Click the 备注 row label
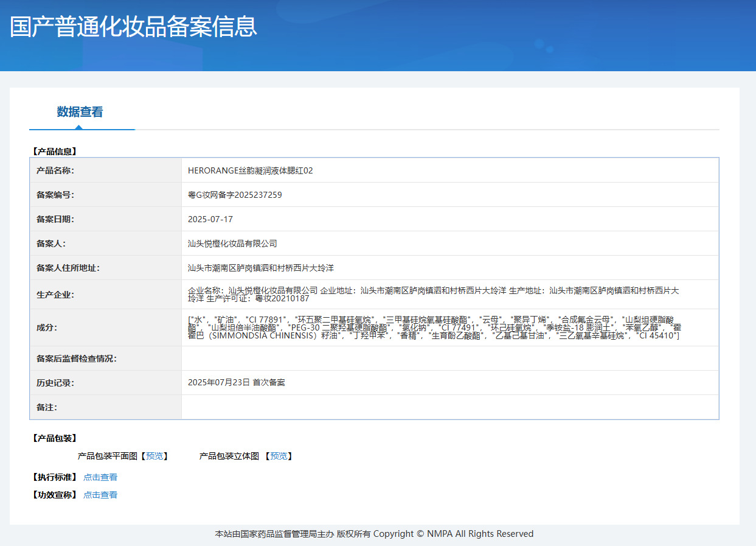Screen dimensions: 756x546 47,407
